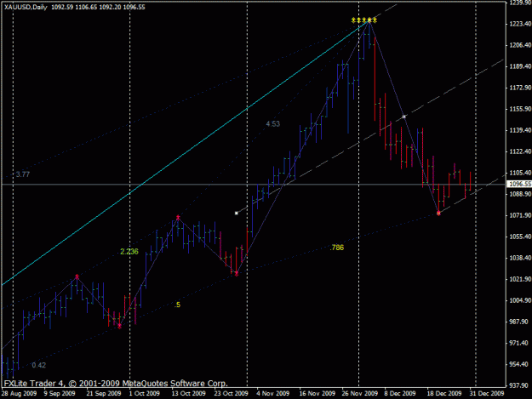The width and height of the screenshot is (532, 399).
Task: Click the XAUUSD,Daily chart title text
Action: pyautogui.click(x=26, y=7)
